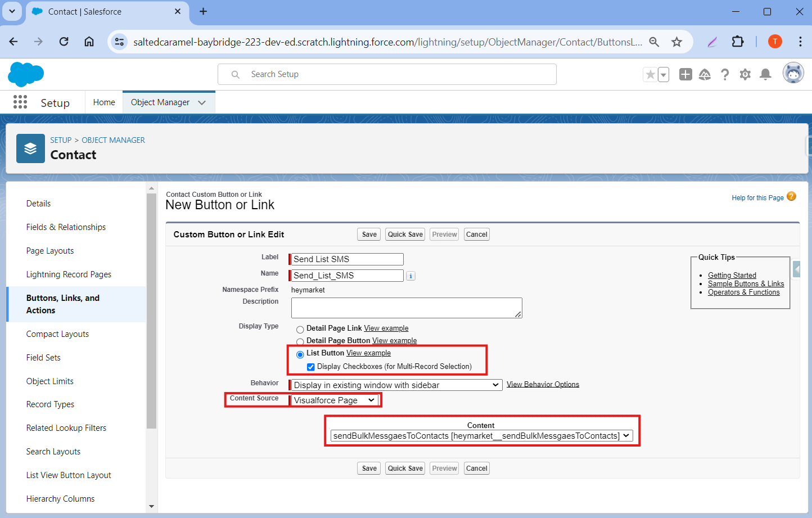812x518 pixels.
Task: Click the top Quick Save button
Action: 405,235
